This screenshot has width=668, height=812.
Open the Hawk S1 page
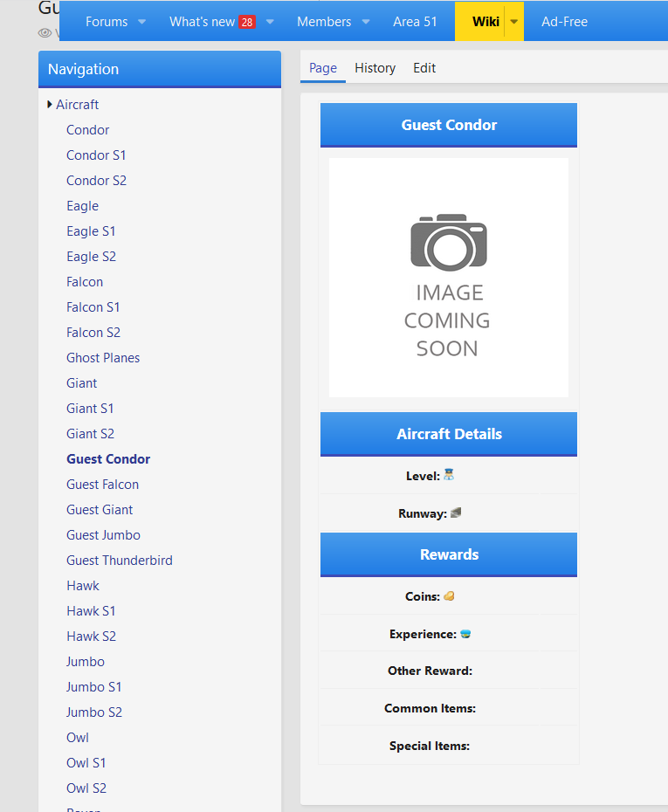click(91, 611)
